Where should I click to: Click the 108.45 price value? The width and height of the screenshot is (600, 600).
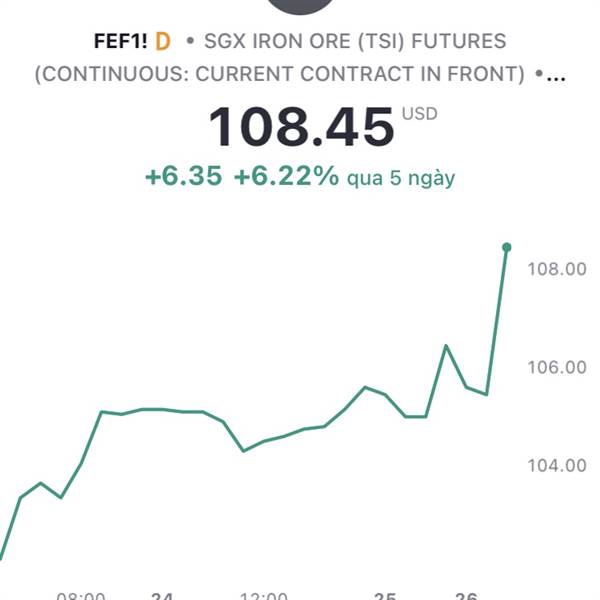[301, 127]
